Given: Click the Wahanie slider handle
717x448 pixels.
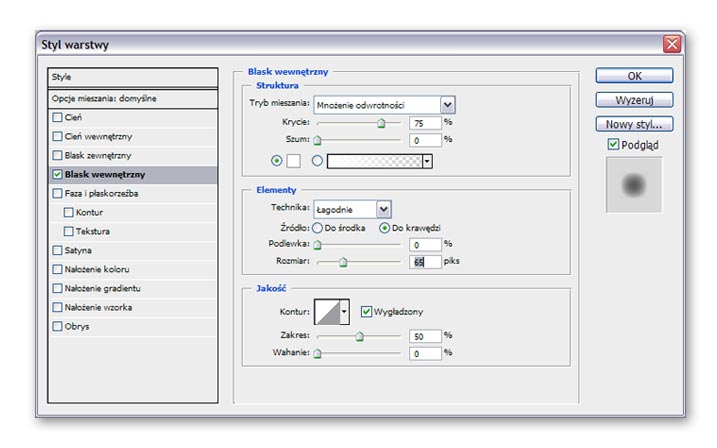Looking at the screenshot, I should [317, 353].
